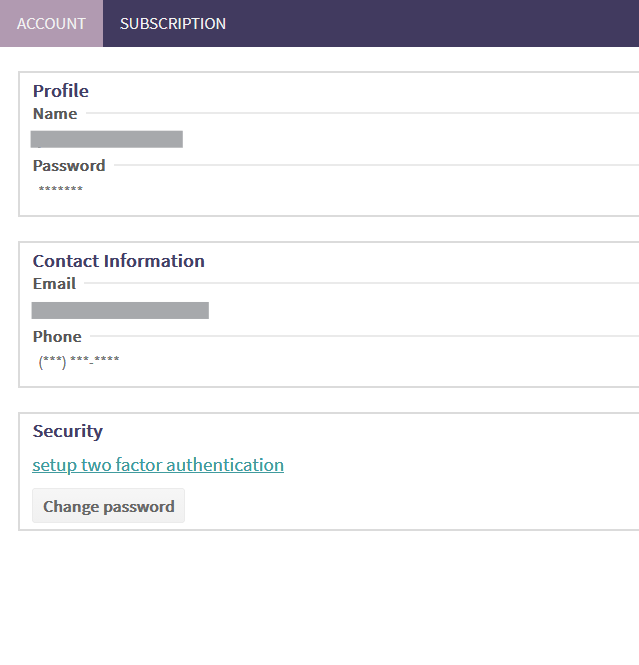Click the Security section heading

68,431
